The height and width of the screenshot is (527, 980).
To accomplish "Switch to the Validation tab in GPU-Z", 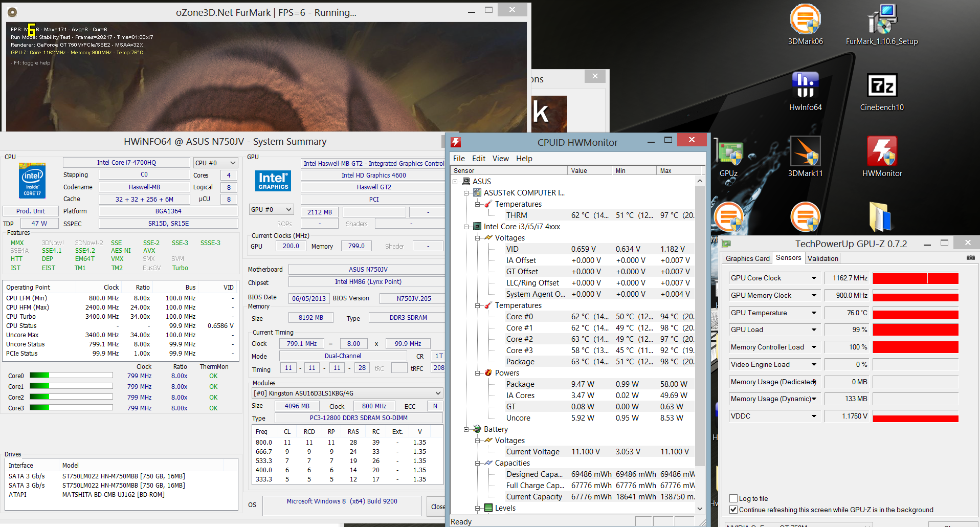I will click(822, 258).
